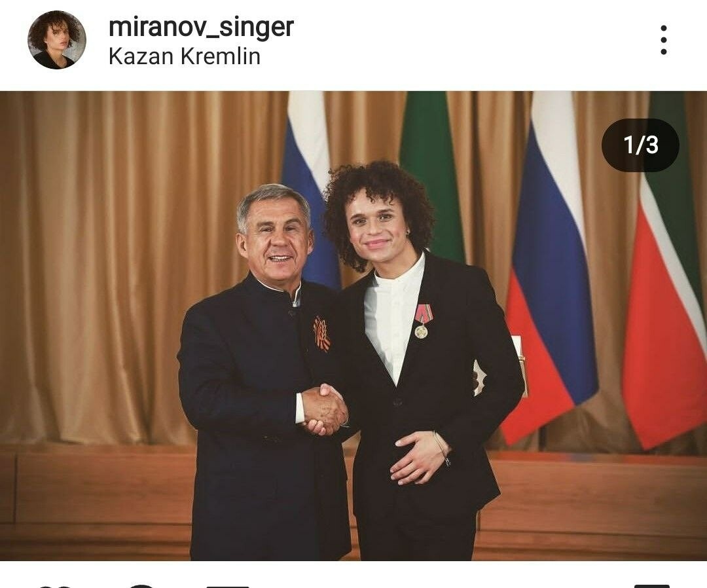
Task: Tap the orange-black ribbon on the dark jacket
Action: [322, 334]
